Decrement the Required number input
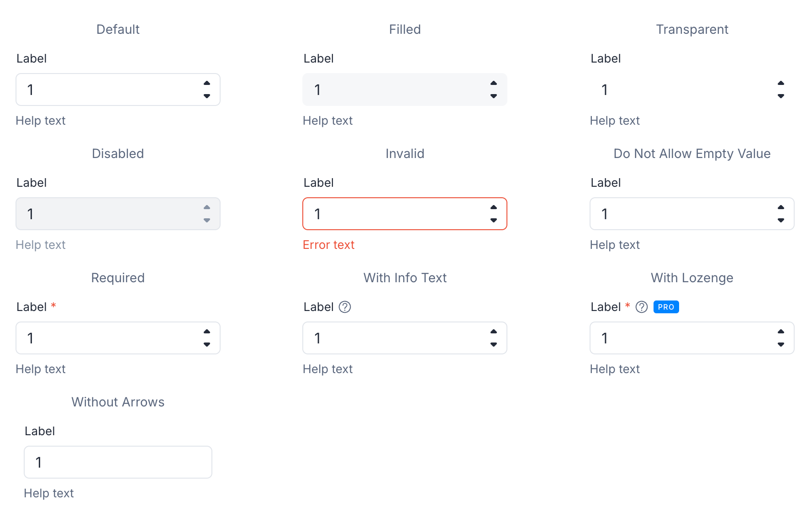Image resolution: width=812 pixels, height=527 pixels. click(207, 344)
